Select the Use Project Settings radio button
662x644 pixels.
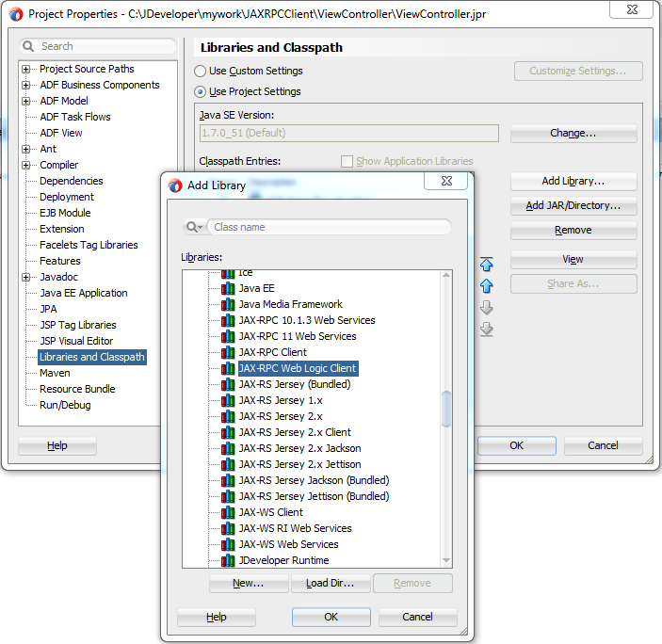[201, 91]
